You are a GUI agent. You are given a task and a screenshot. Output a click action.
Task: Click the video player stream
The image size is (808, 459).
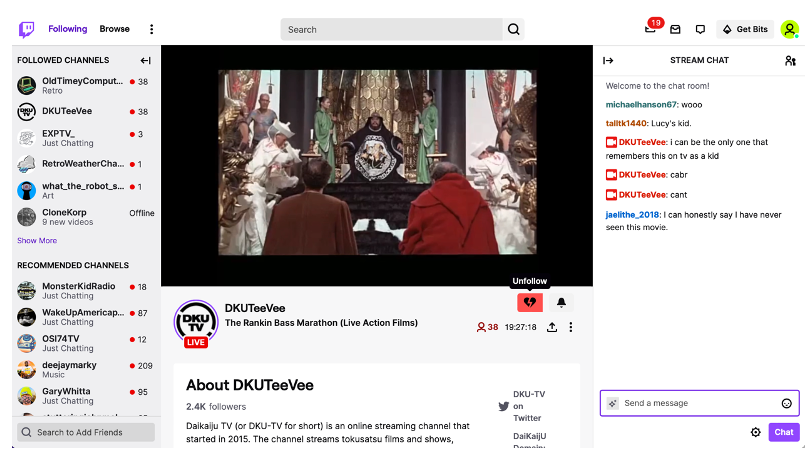[377, 165]
